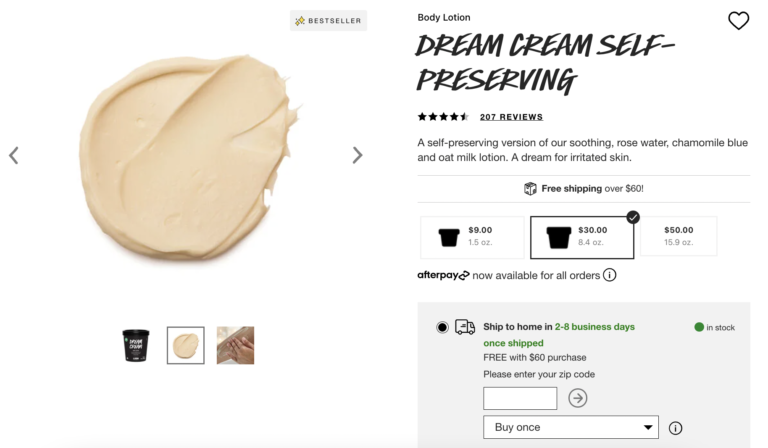Go to previous product image arrow
Viewport: 768px width, 448px height.
[x=14, y=155]
